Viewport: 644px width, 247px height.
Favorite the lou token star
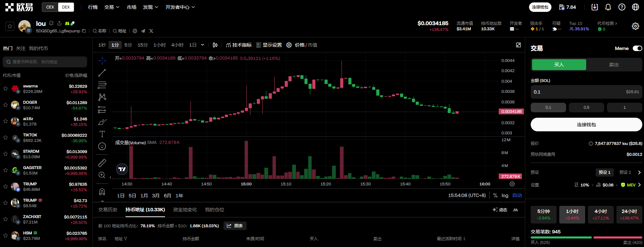(x=10, y=26)
